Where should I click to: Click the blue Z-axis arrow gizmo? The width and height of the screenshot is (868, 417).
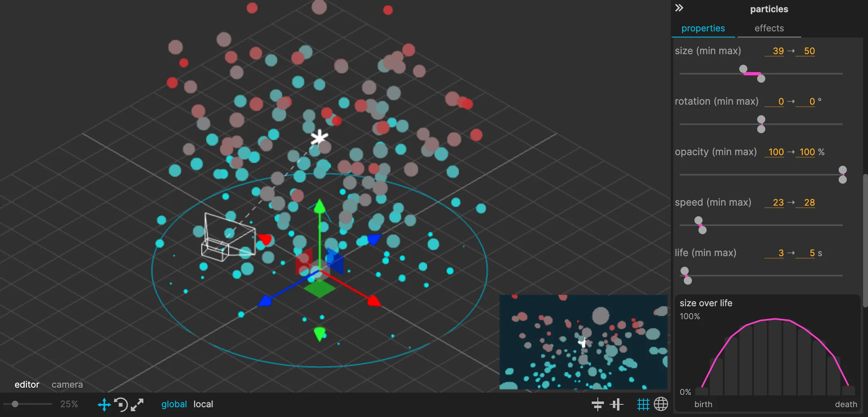265,301
